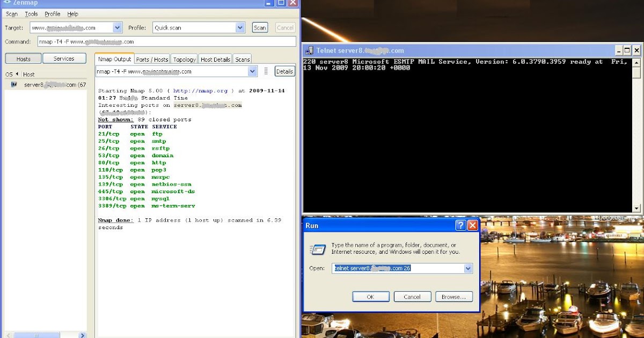This screenshot has width=644, height=338.
Task: Click Cancel in the Run dialog
Action: point(412,297)
